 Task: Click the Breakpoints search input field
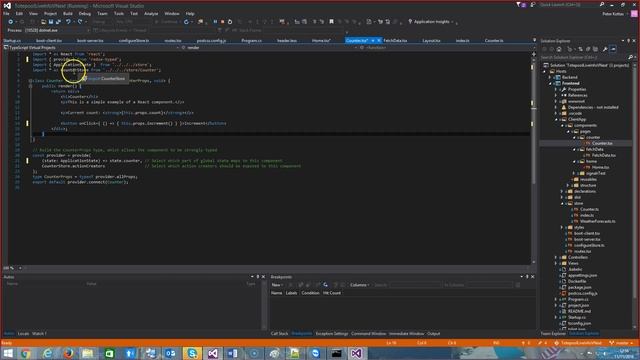pos(416,285)
